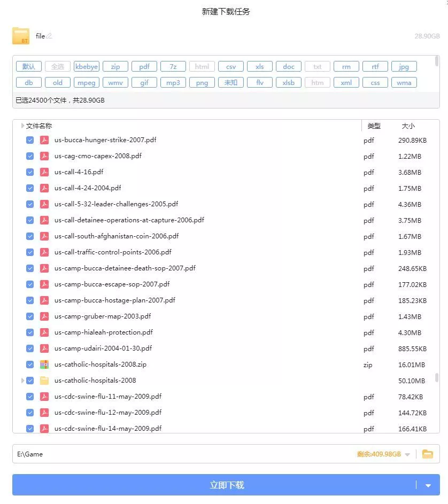Click the BT folder icon next to file
Screen dimensions: 448x504
(x=21, y=36)
